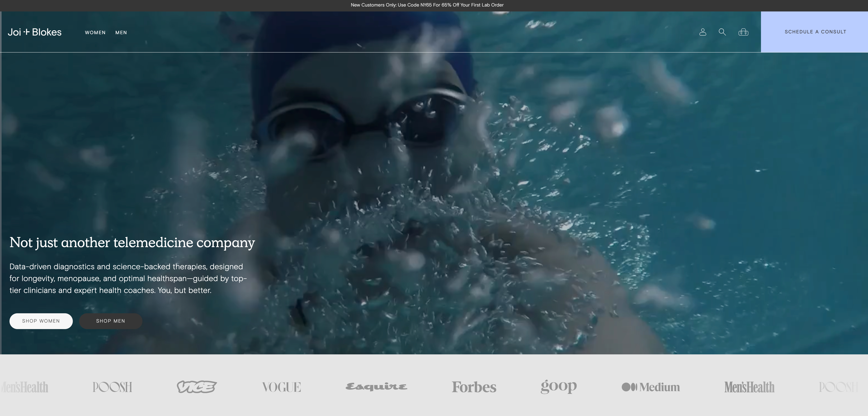Open the MEN navigation menu
This screenshot has width=868, height=416.
(x=121, y=33)
